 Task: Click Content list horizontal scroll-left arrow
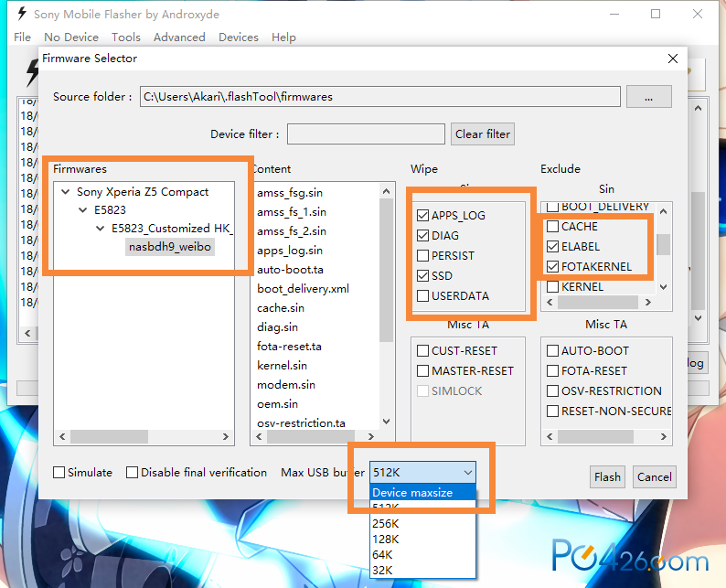pos(259,436)
